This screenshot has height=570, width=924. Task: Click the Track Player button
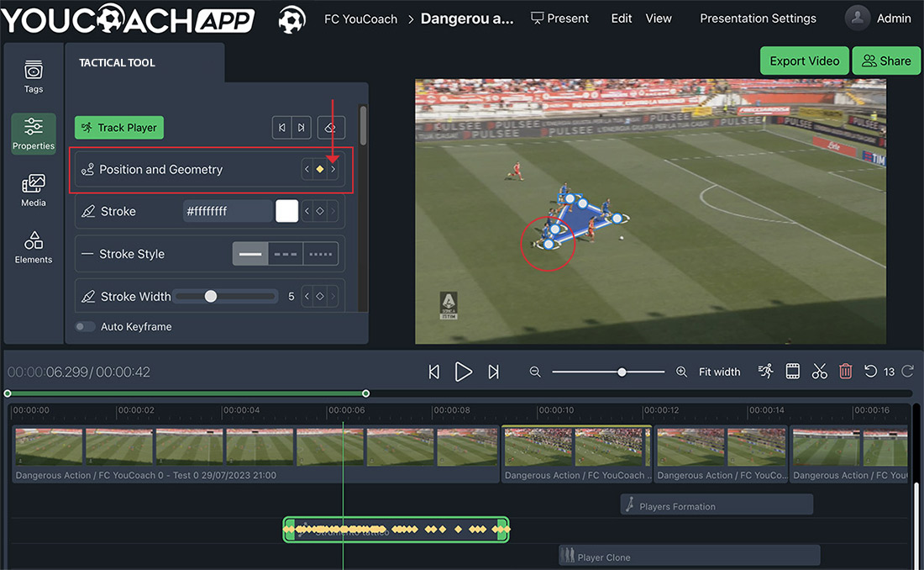tap(119, 128)
